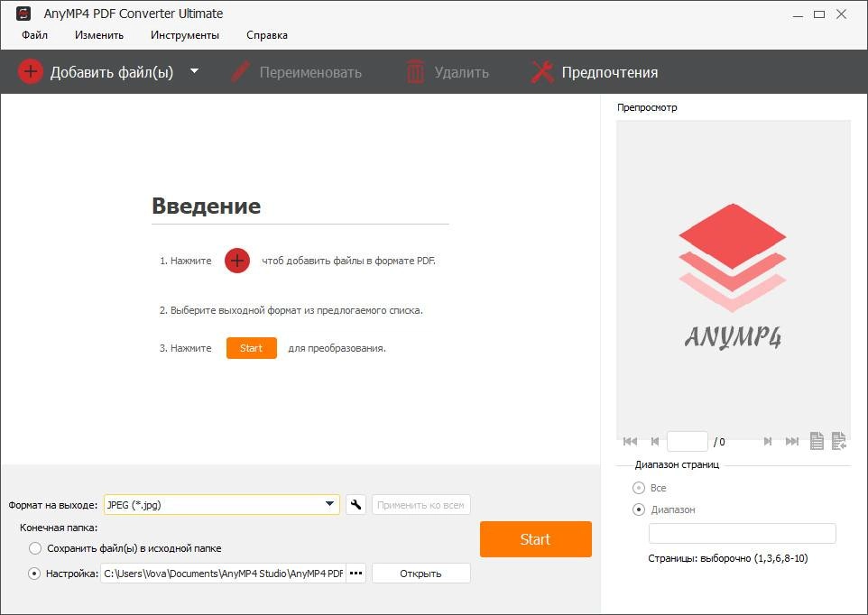Go to last page in preview
The height and width of the screenshot is (615, 868).
coord(792,441)
